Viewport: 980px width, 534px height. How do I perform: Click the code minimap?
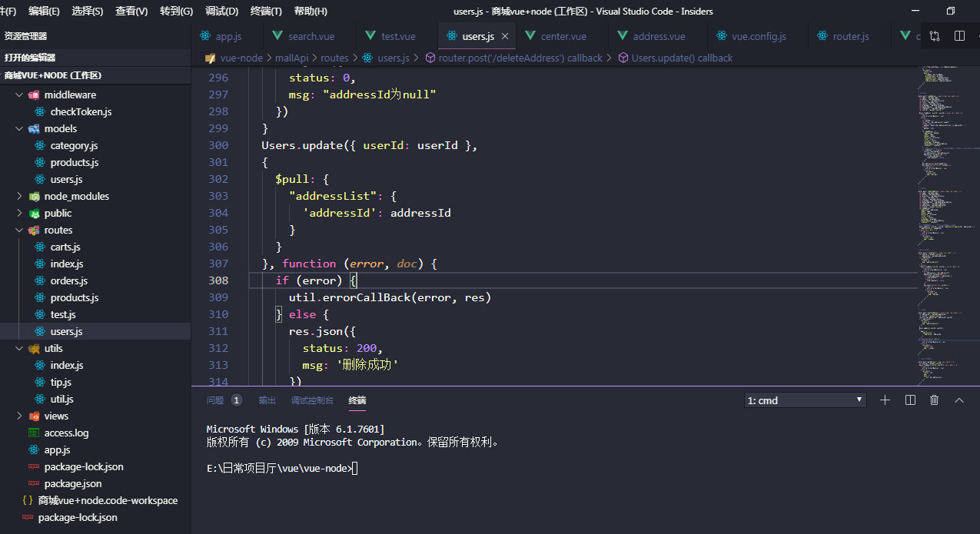pos(948,226)
